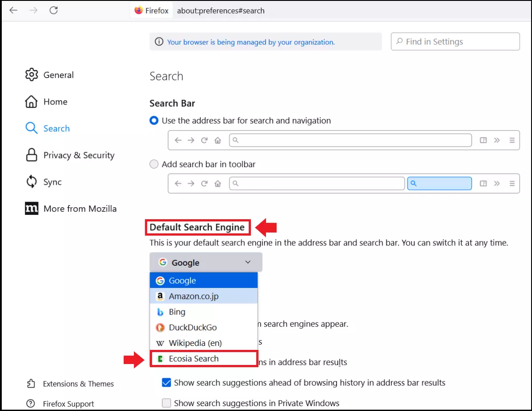This screenshot has height=411, width=532.
Task: Click the Extensions puzzle piece icon
Action: click(31, 384)
